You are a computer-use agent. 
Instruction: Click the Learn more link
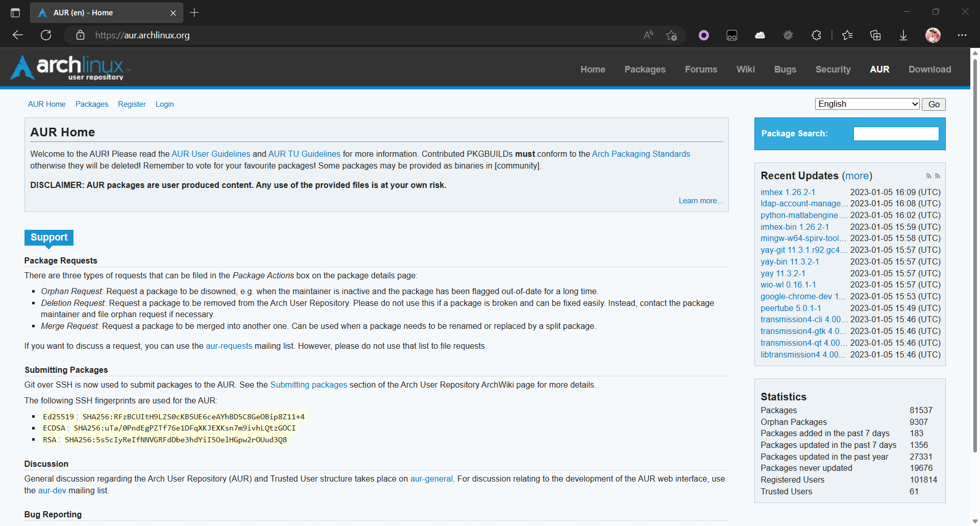coord(700,200)
